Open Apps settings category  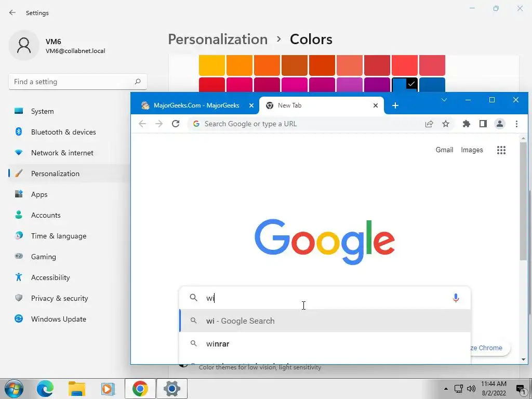coord(69,194)
